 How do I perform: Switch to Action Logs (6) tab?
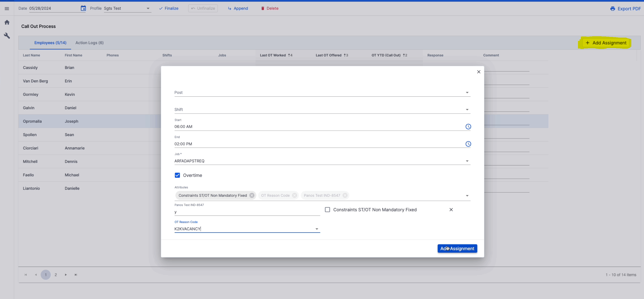[x=90, y=43]
